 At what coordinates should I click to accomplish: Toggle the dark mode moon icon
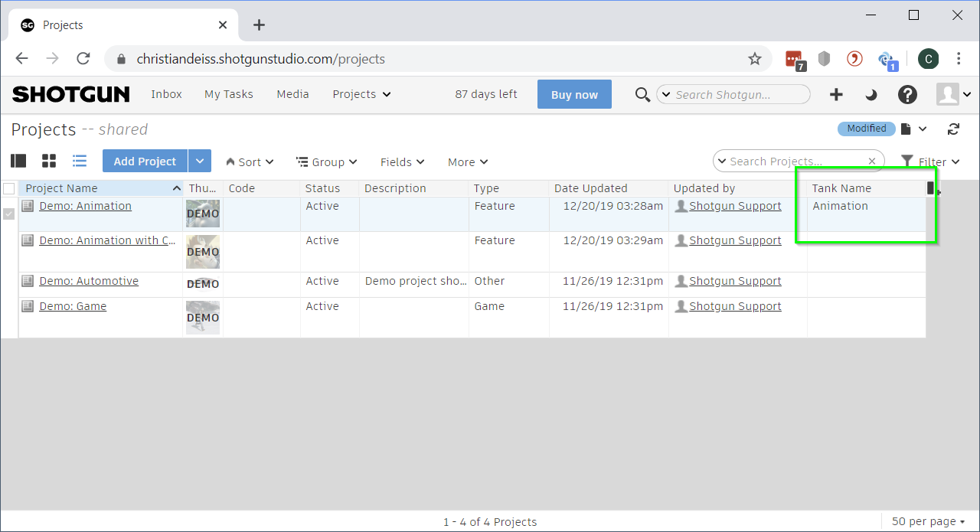pyautogui.click(x=871, y=95)
